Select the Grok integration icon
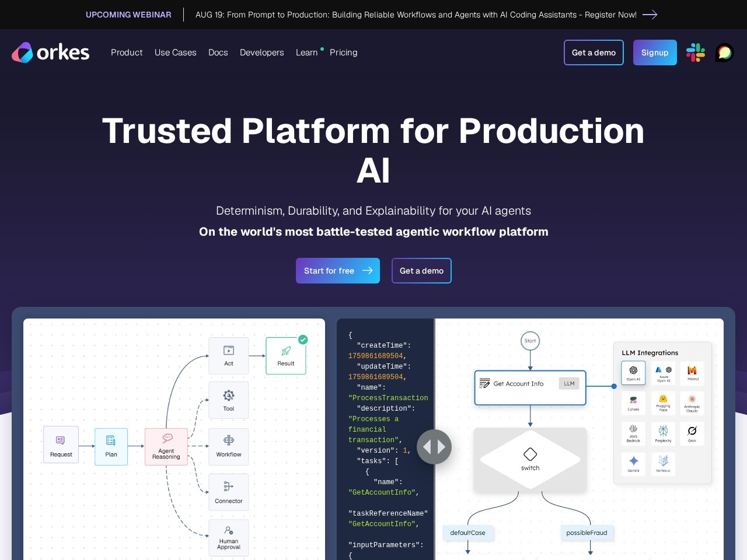 coord(693,434)
